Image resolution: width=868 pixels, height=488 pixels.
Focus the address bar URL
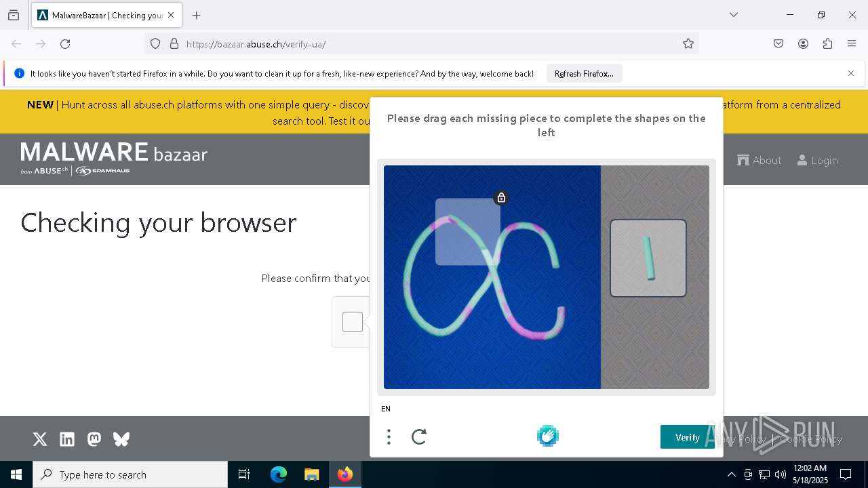point(256,44)
